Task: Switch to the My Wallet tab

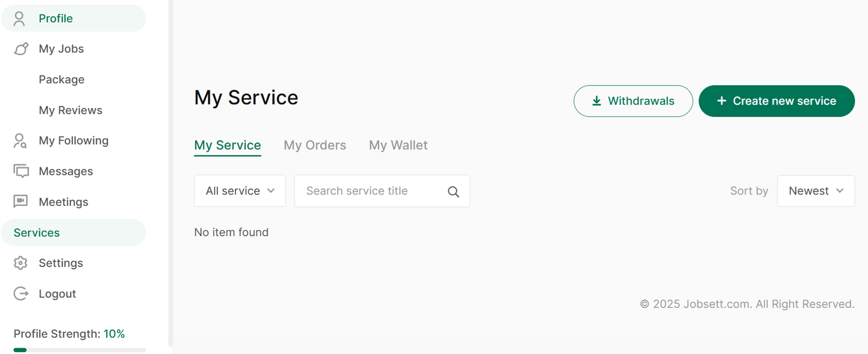Action: 398,145
